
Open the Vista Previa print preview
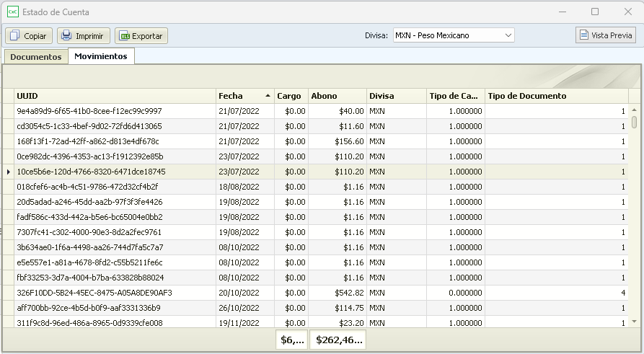pos(583,35)
